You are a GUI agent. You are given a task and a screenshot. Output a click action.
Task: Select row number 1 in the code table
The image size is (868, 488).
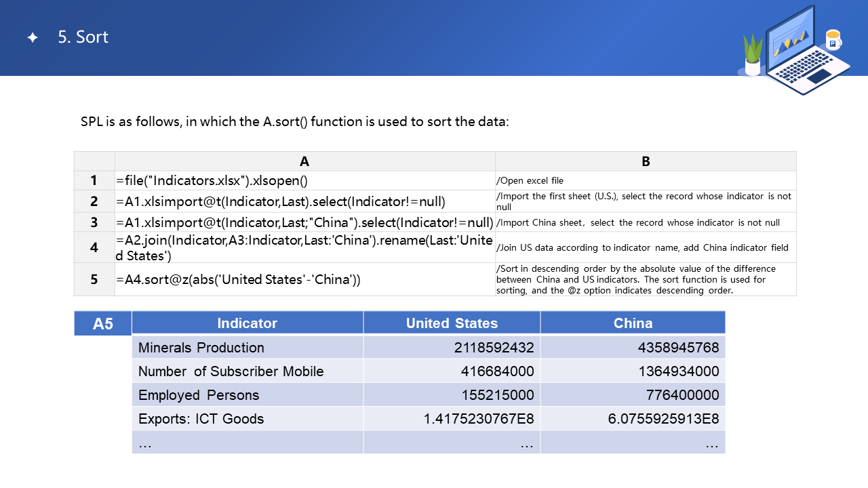[x=94, y=181]
